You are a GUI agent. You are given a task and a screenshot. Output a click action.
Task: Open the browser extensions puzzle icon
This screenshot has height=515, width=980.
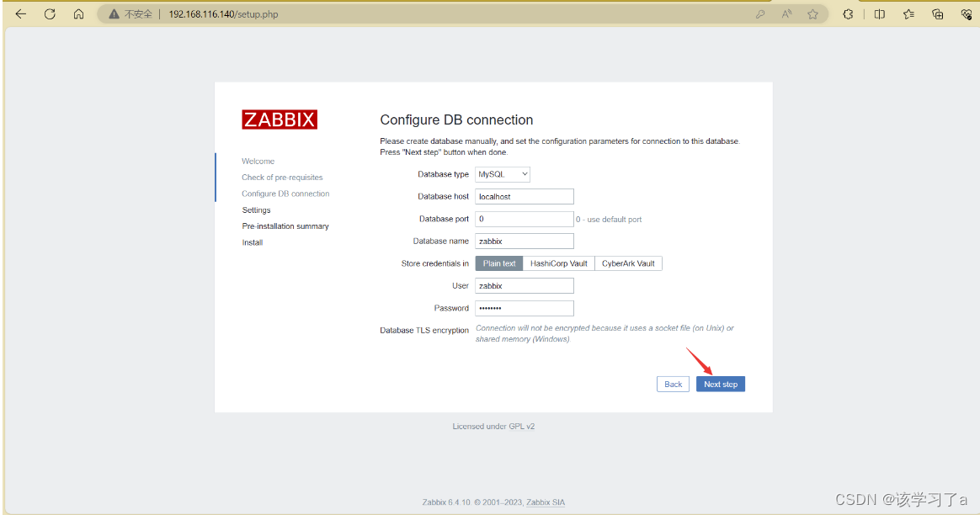848,13
